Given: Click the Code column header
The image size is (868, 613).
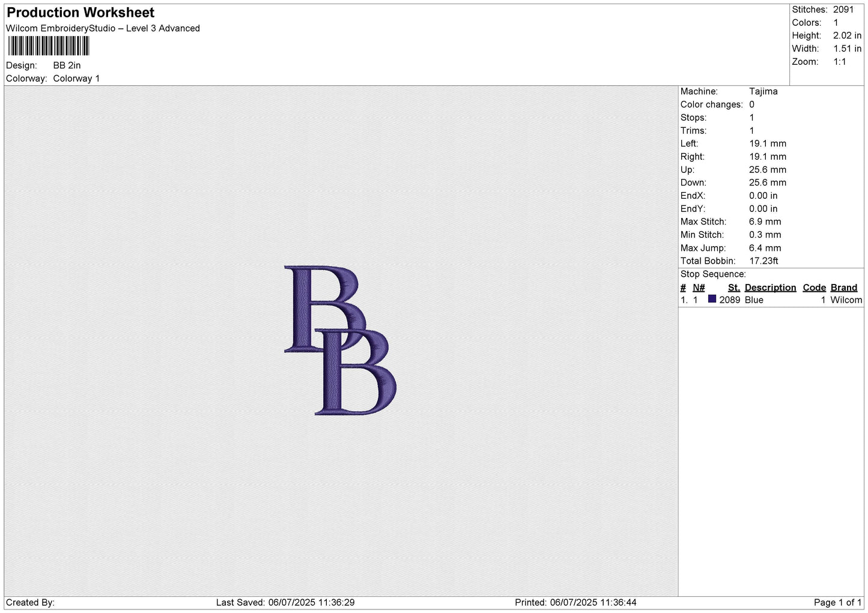Looking at the screenshot, I should (814, 288).
